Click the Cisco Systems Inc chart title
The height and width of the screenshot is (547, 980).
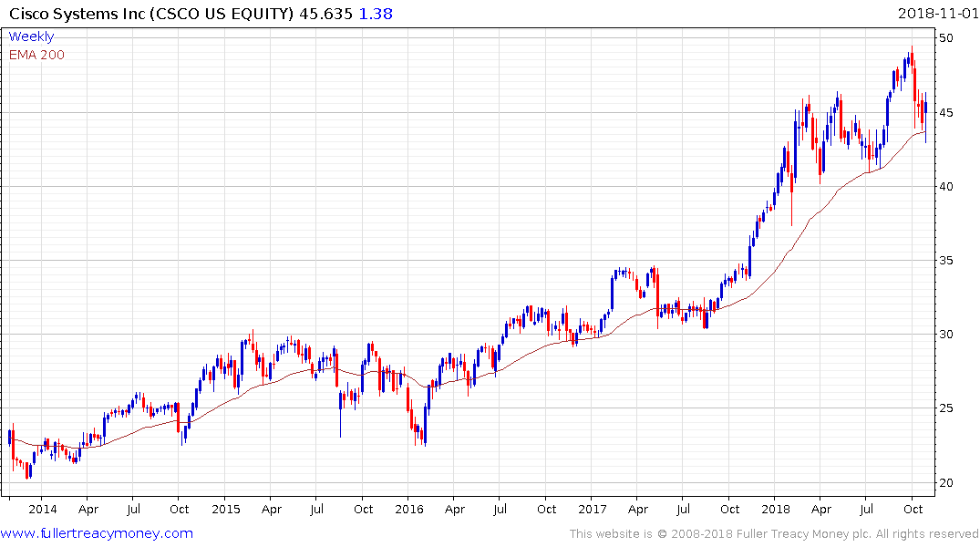[x=150, y=14]
